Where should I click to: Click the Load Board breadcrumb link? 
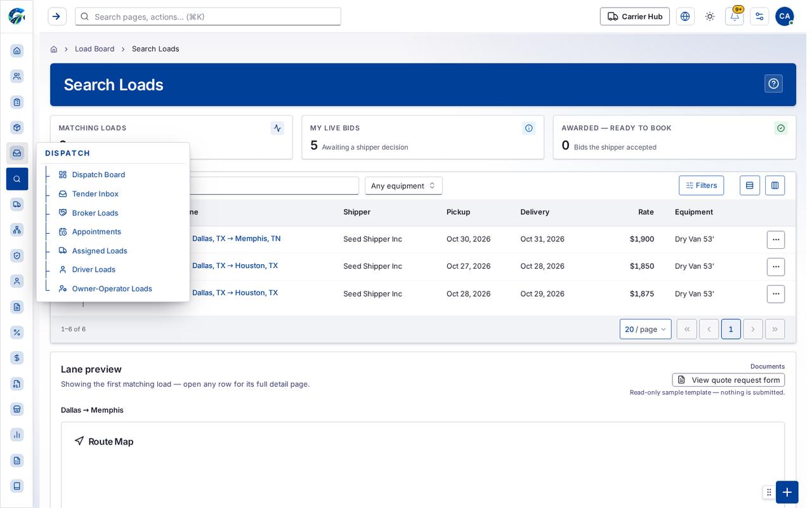pyautogui.click(x=95, y=49)
